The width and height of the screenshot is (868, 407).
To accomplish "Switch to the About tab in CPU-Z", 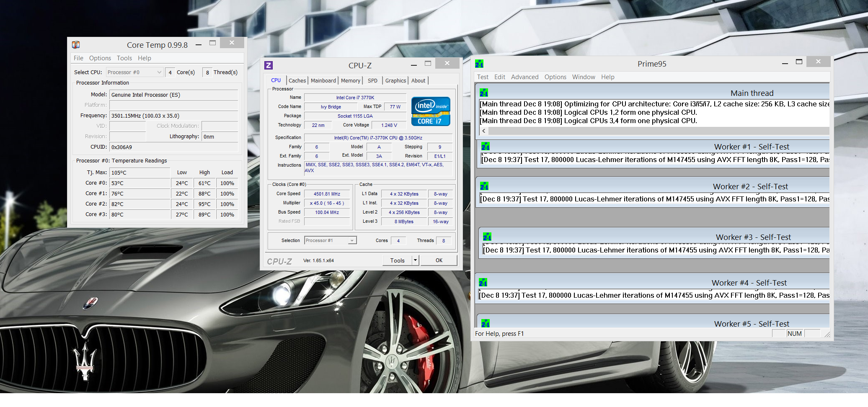I will 418,81.
